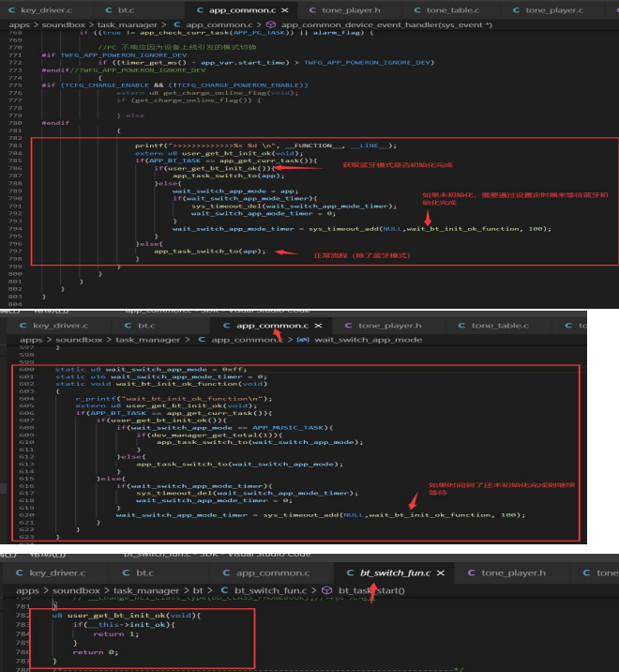This screenshot has width=619, height=672.
Task: Click 'app_task_switch_to(app);' on line 797
Action: 209,252
